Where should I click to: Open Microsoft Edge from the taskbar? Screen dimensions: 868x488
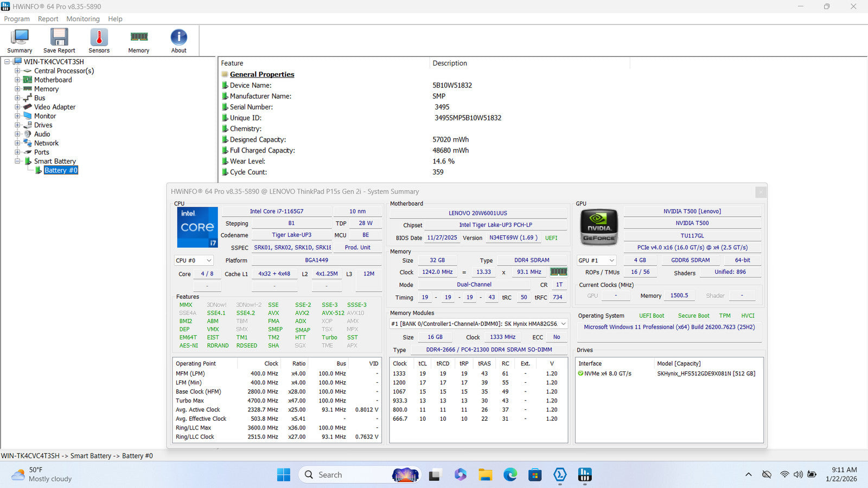tap(510, 475)
